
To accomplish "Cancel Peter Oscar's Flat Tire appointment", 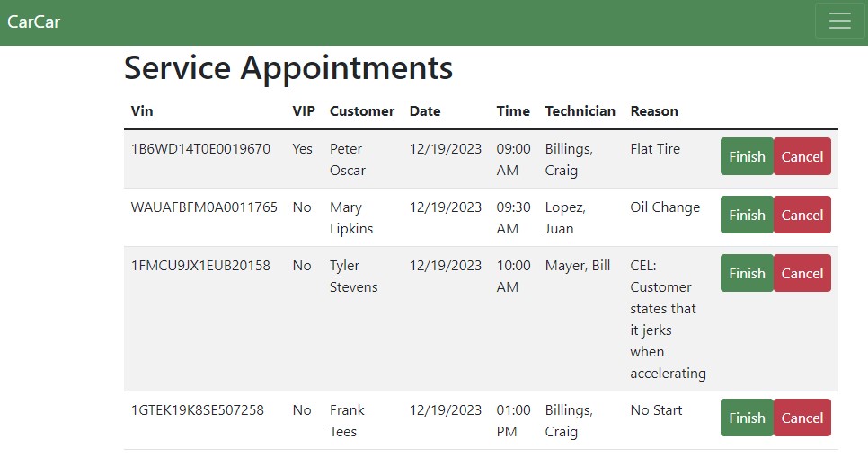I will [802, 156].
